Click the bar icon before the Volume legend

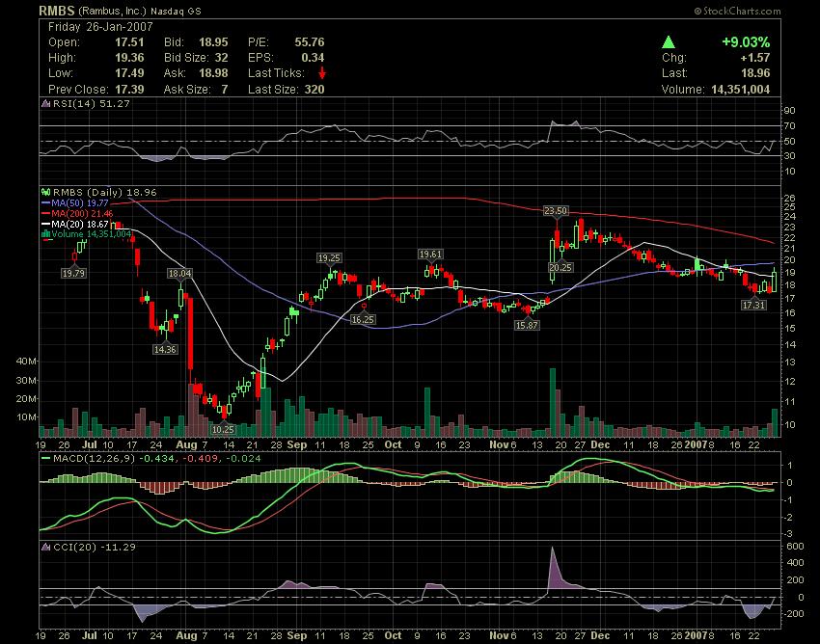click(x=46, y=234)
